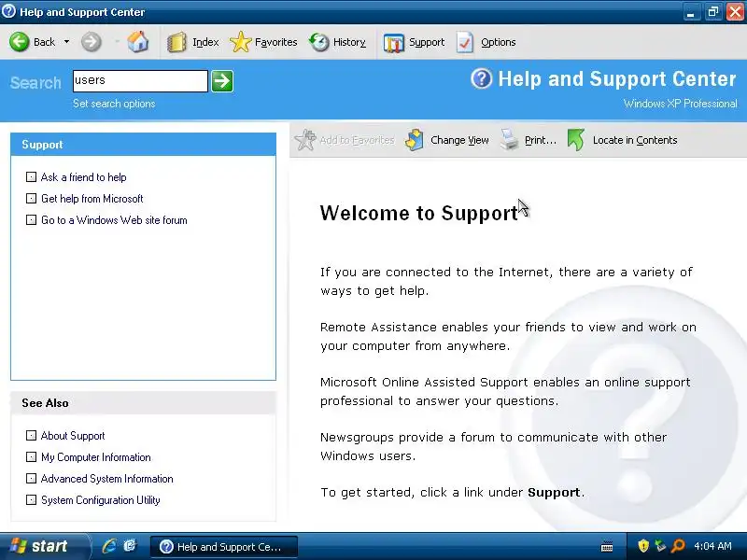Click the Print... label

541,140
